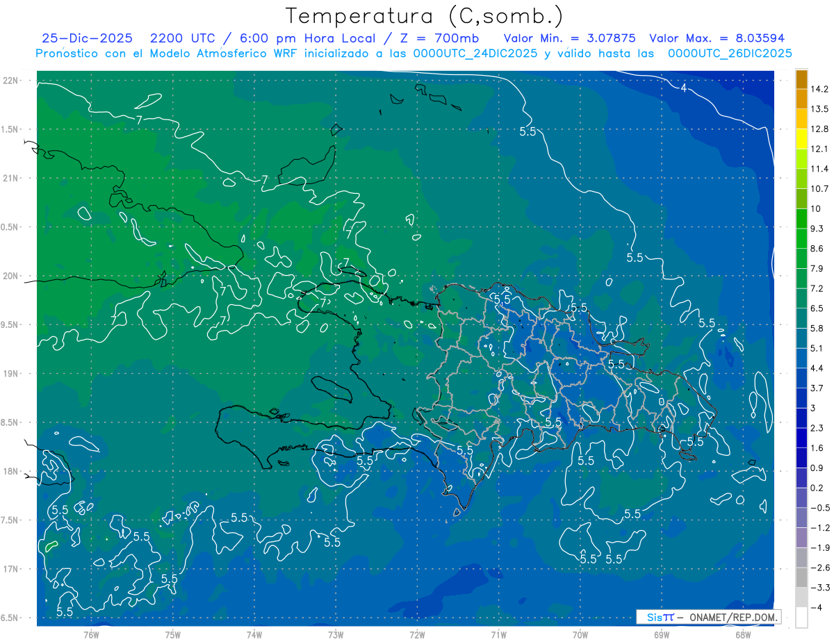The width and height of the screenshot is (834, 644).
Task: Pick the white swatch below -4
Action: click(801, 618)
